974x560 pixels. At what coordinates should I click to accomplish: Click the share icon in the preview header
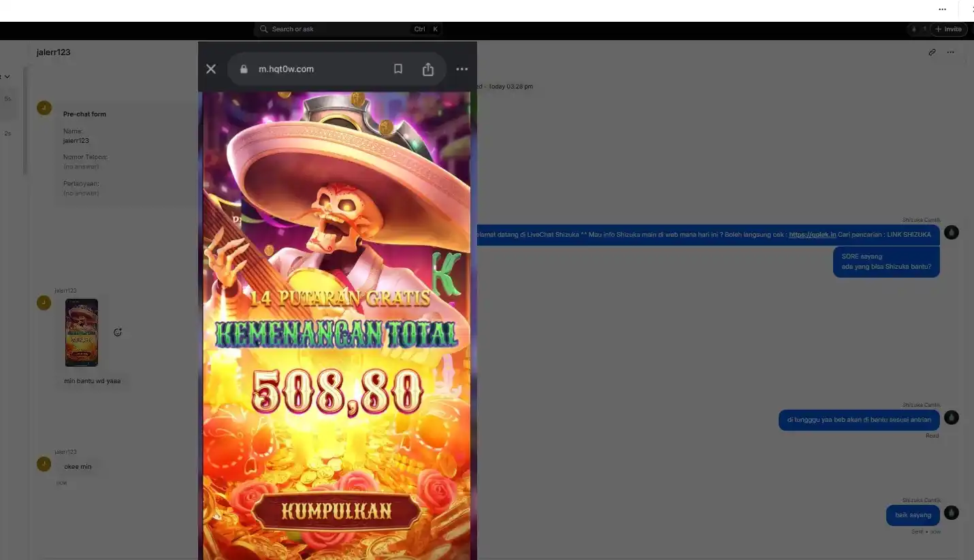click(428, 69)
